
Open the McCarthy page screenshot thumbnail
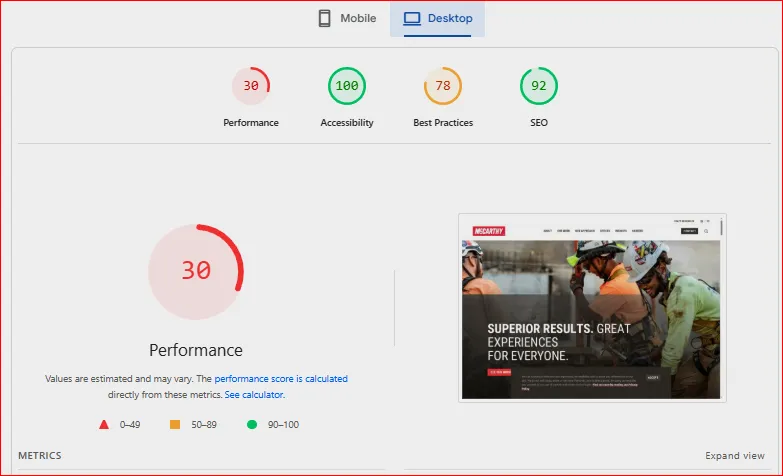click(x=592, y=307)
